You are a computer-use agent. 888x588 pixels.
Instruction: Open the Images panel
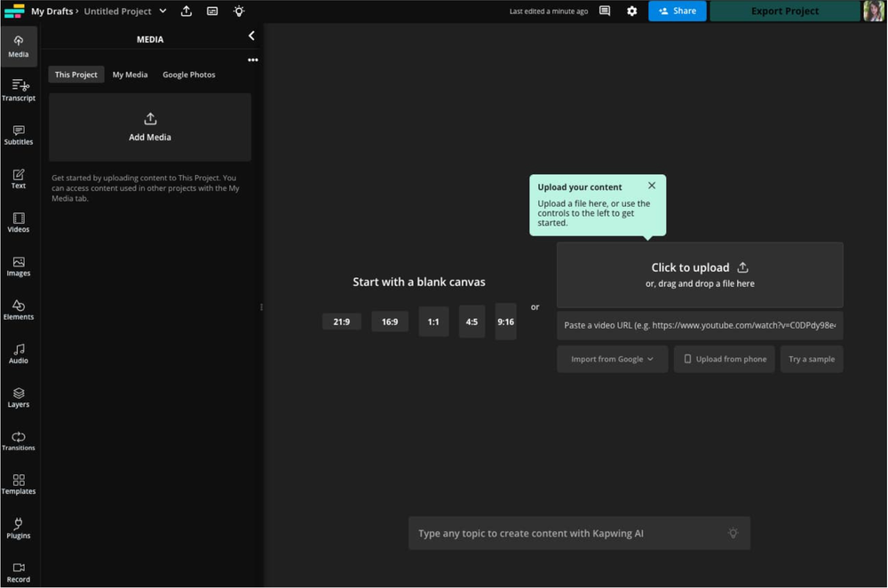pos(19,266)
